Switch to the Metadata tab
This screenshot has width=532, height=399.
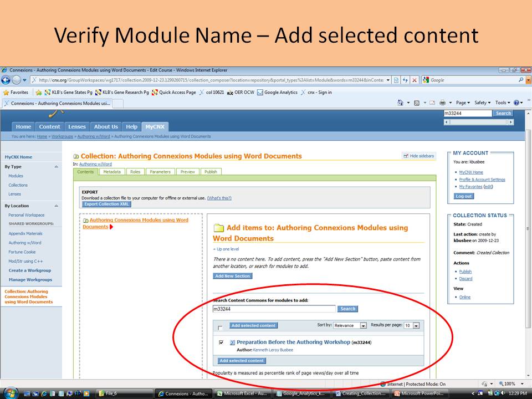click(112, 172)
